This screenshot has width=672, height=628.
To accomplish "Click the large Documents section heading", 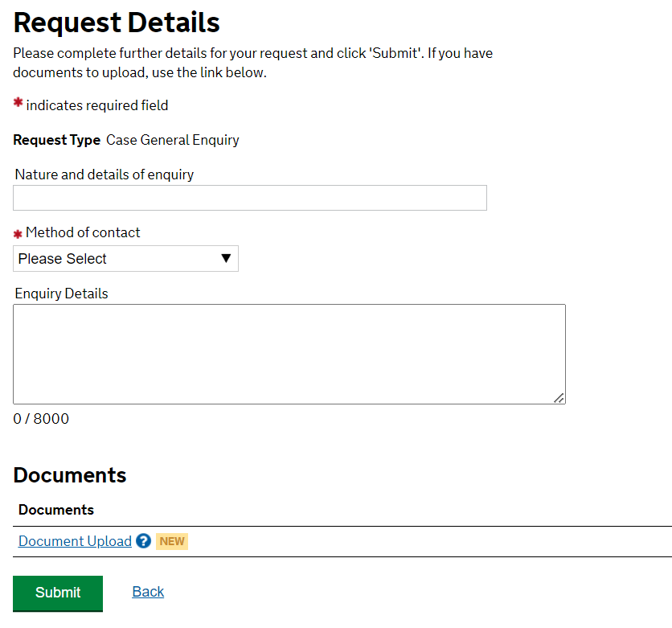I will (70, 475).
